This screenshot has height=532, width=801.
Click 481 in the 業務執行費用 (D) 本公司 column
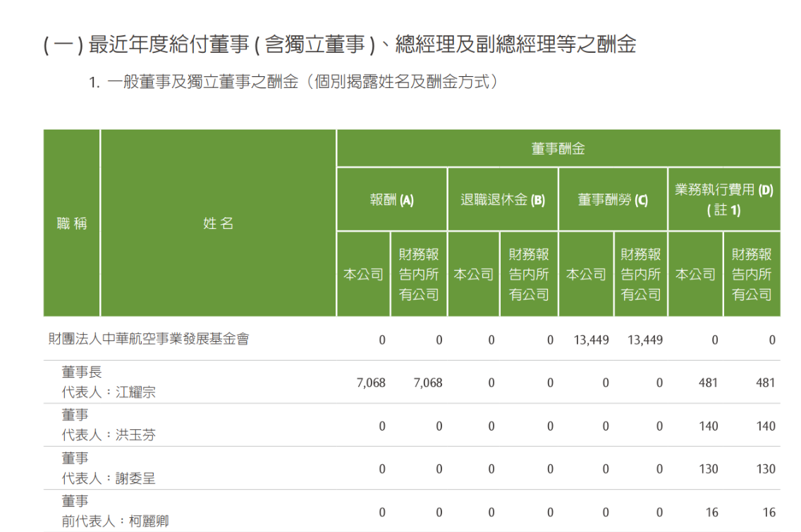(x=708, y=383)
